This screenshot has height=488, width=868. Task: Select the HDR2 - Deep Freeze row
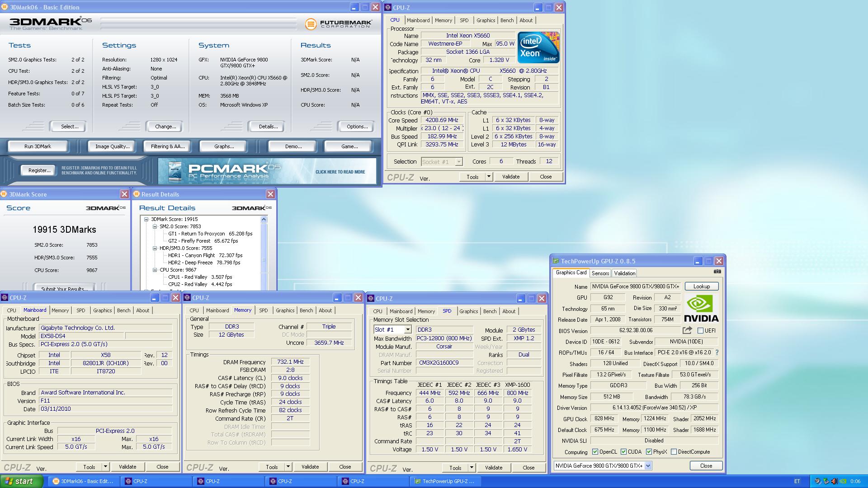[x=204, y=263]
